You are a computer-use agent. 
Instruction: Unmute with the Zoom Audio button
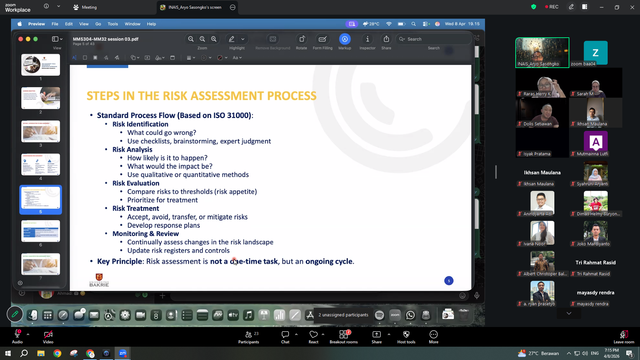[x=17, y=336]
